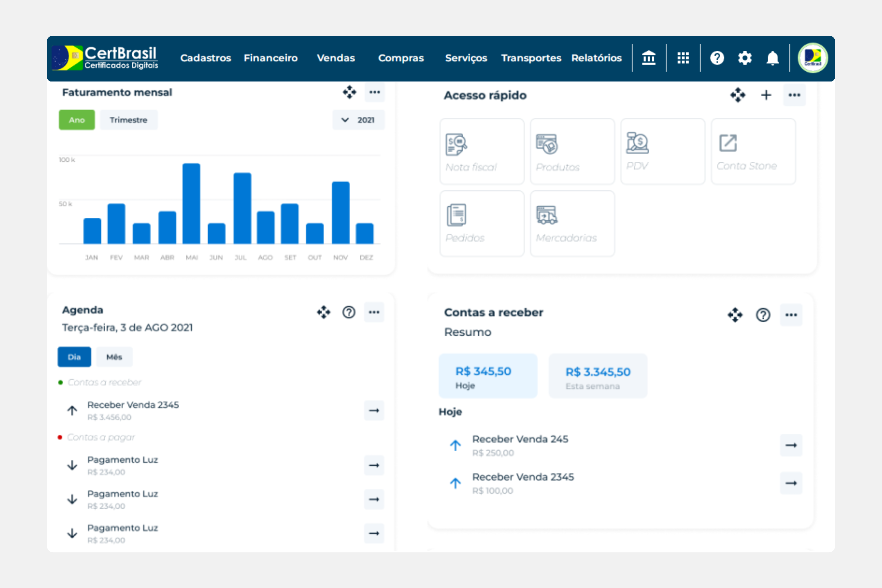This screenshot has width=882, height=588.
Task: Open the Produtos shortcut
Action: tap(572, 152)
